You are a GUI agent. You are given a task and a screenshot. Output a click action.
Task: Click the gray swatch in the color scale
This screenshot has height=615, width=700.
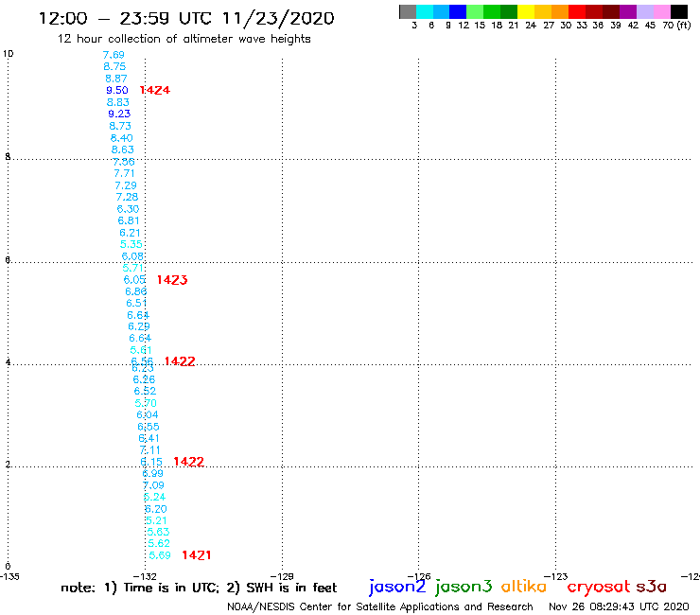click(x=408, y=11)
